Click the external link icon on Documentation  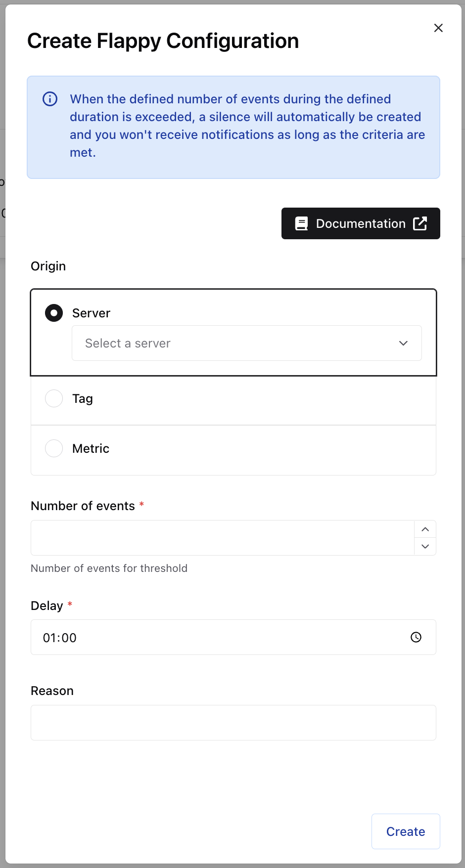click(x=420, y=223)
